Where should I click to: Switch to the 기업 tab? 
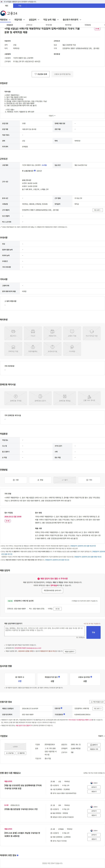pyautogui.click(x=20, y=6)
